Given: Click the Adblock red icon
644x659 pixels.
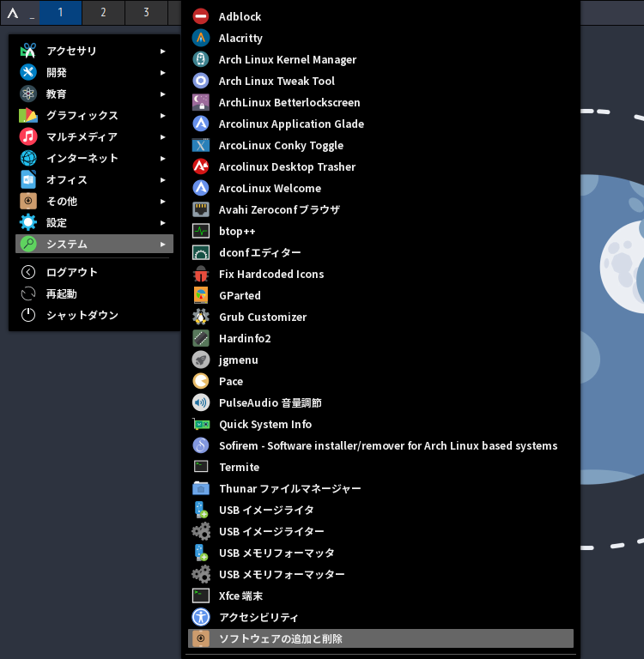Looking at the screenshot, I should click(201, 16).
